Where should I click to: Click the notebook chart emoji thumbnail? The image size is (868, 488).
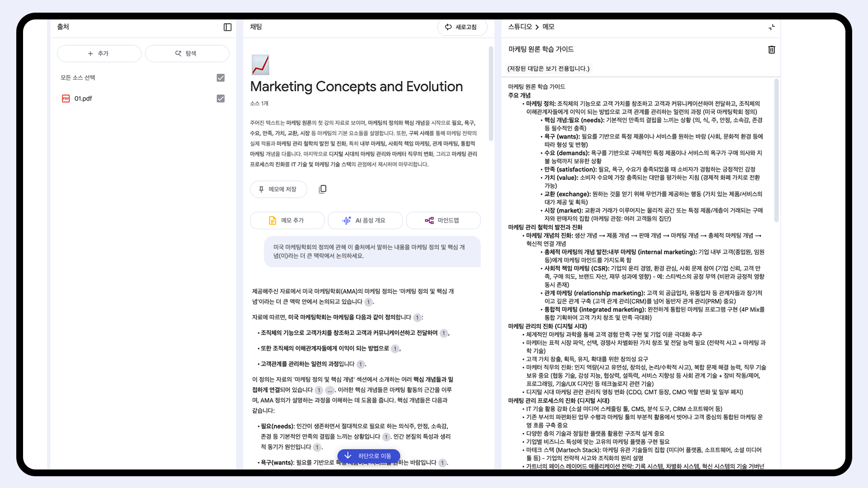tap(260, 65)
